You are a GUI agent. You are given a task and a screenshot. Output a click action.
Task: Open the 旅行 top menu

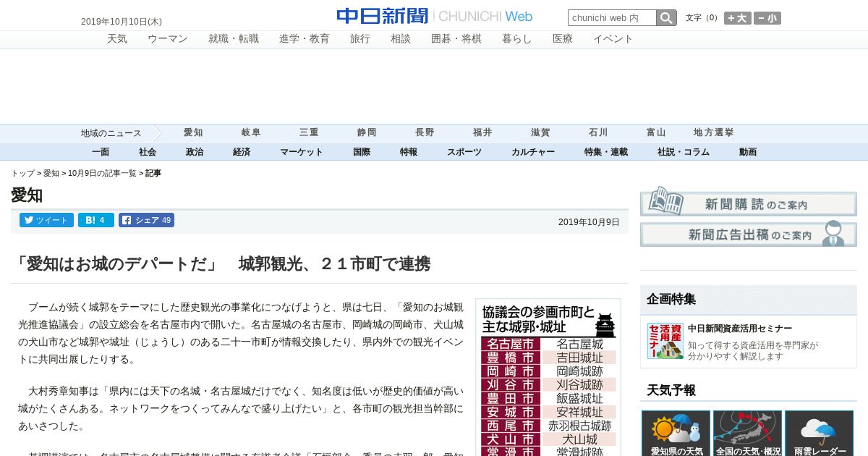tap(360, 39)
